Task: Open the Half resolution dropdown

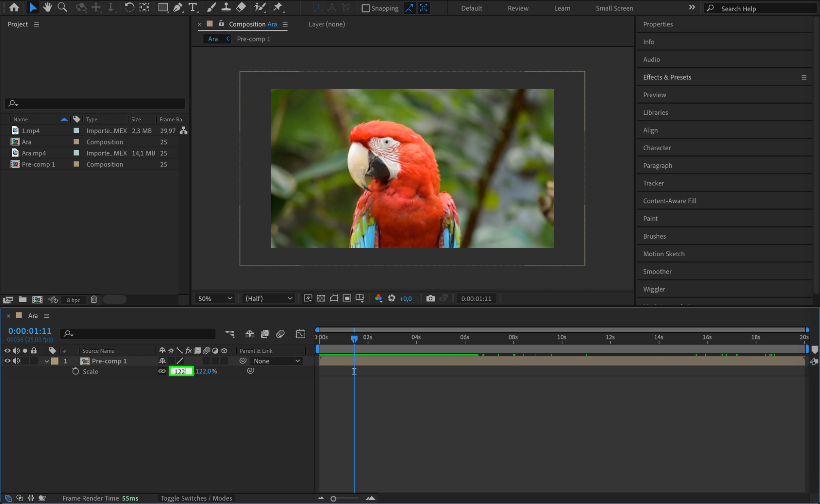Action: pos(269,299)
